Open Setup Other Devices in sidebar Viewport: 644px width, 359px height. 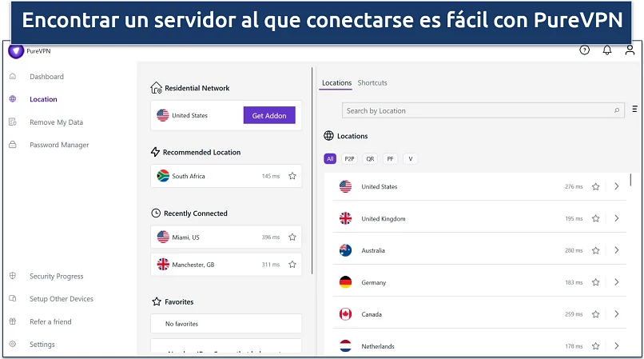tap(62, 299)
